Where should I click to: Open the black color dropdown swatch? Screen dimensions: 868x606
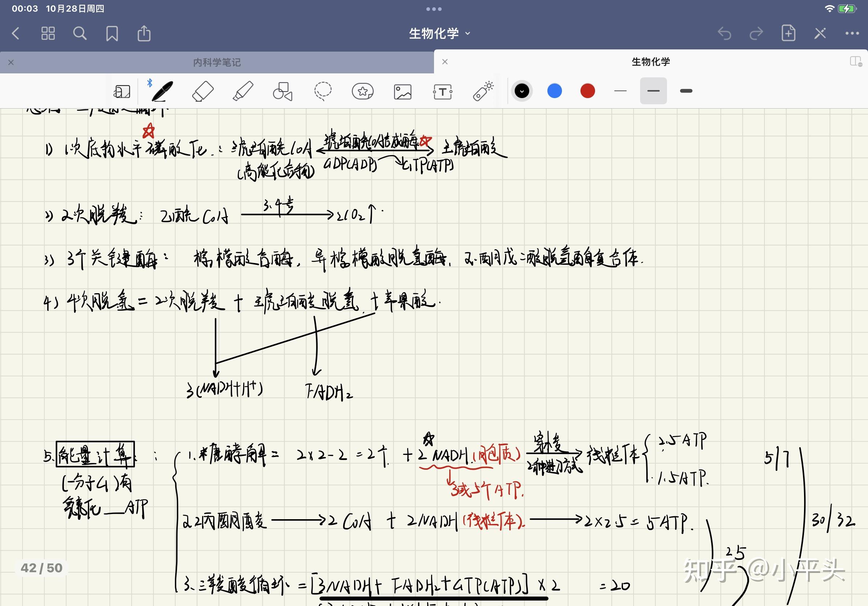pyautogui.click(x=522, y=91)
